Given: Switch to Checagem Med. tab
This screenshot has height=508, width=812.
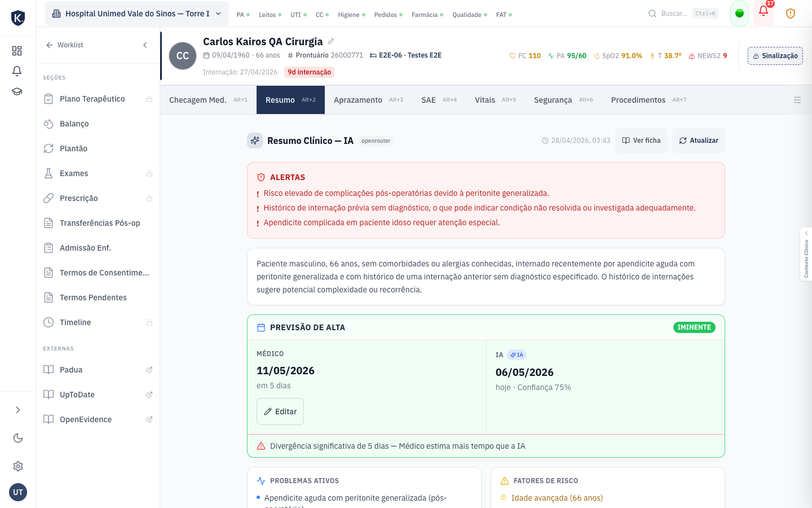Looking at the screenshot, I should click(x=208, y=100).
